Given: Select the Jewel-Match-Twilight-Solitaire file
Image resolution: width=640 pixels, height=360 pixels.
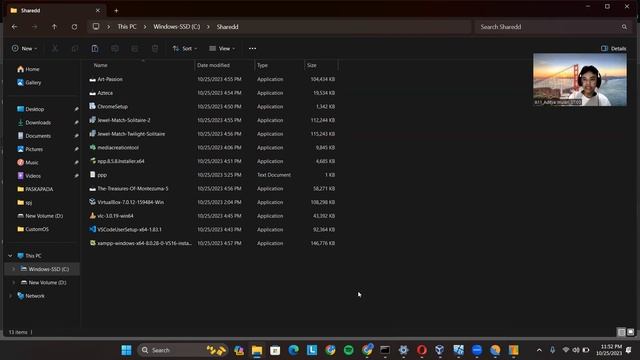Looking at the screenshot, I should (x=131, y=134).
